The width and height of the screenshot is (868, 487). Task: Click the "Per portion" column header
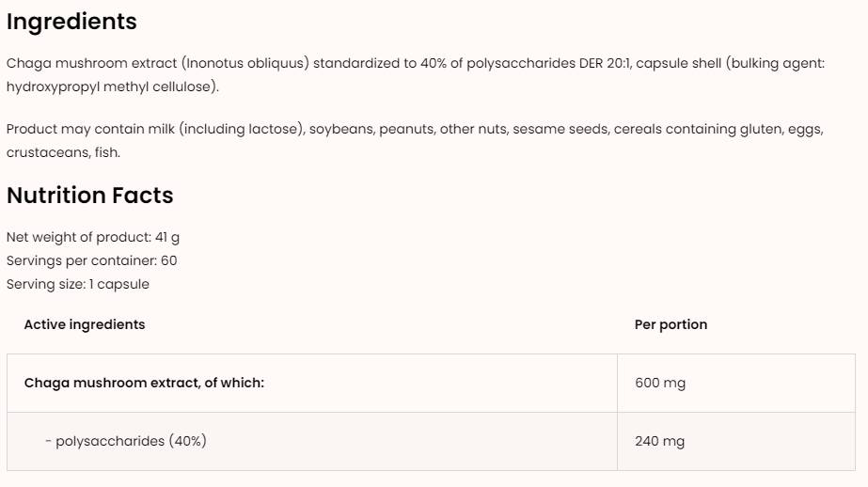tap(671, 324)
